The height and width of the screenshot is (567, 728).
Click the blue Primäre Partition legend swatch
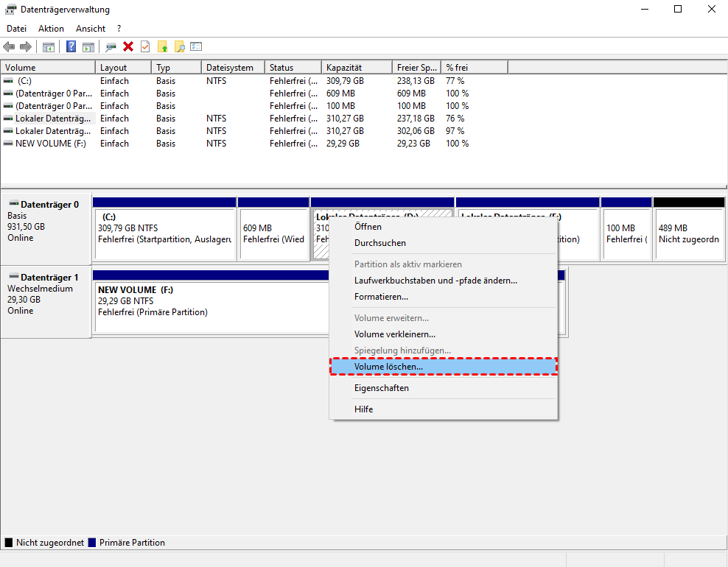pyautogui.click(x=92, y=543)
